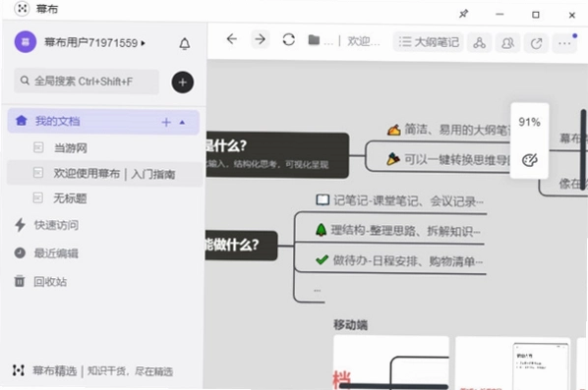Viewport: 588px width, 390px height.
Task: Click the 幕布精选 logo icon
Action: click(x=19, y=370)
